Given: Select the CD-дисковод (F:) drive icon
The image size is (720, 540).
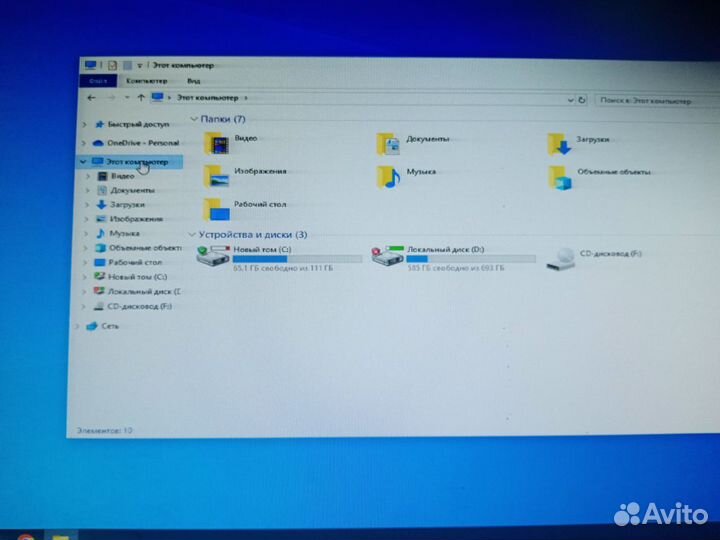Looking at the screenshot, I should pyautogui.click(x=562, y=259).
